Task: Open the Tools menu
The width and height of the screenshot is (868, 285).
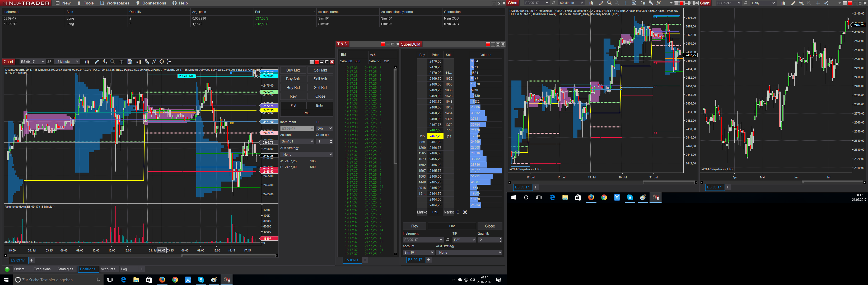Action: tap(85, 3)
